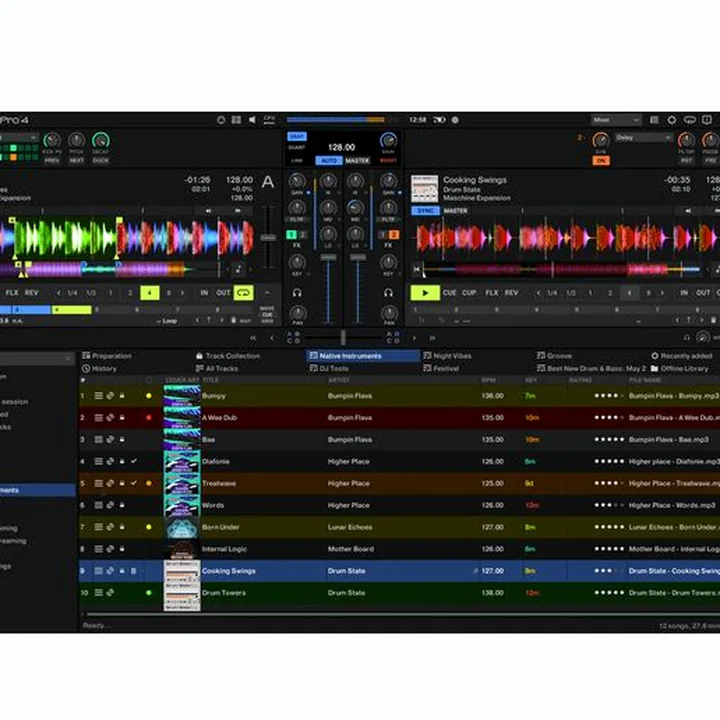Select the Native Instruments playlist tab

(363, 356)
